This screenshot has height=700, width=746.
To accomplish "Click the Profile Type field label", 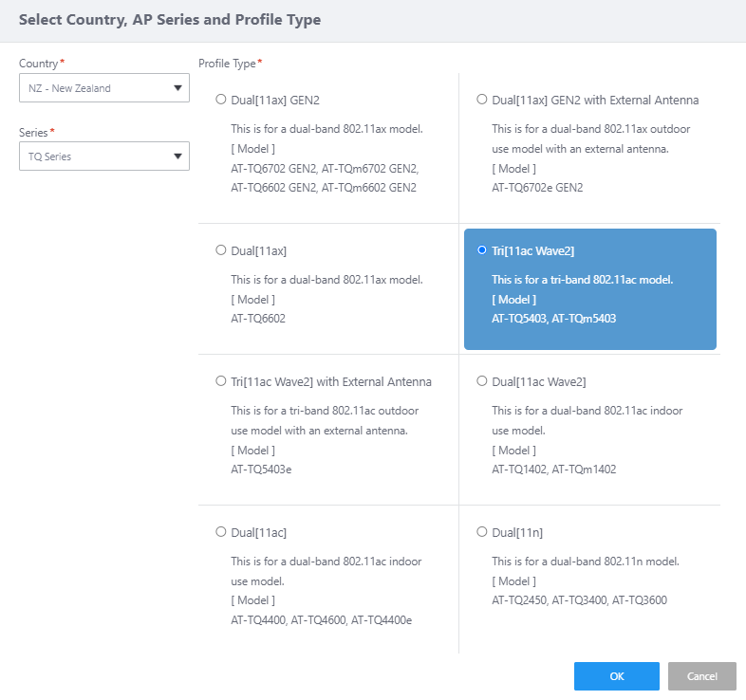I will [228, 64].
